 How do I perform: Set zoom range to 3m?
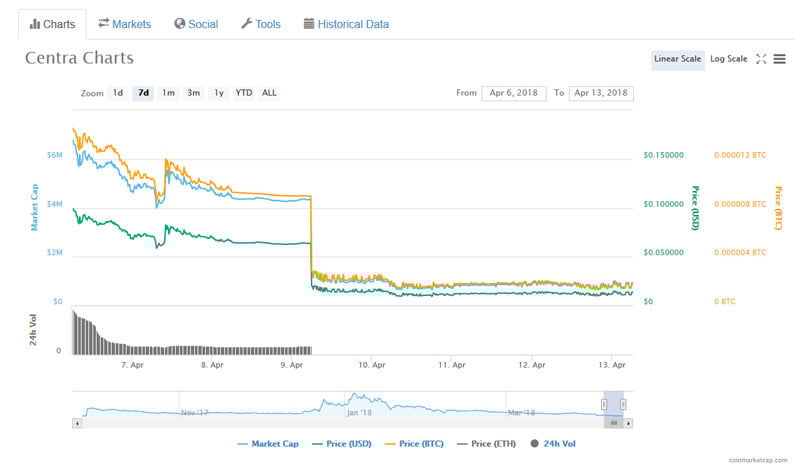coord(194,93)
